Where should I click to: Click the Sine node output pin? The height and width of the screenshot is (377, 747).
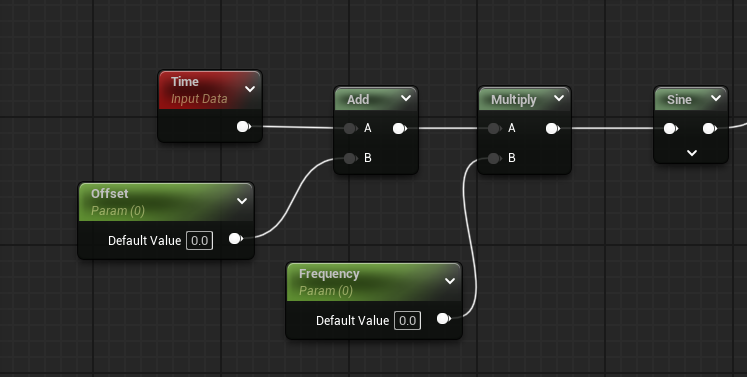[710, 128]
